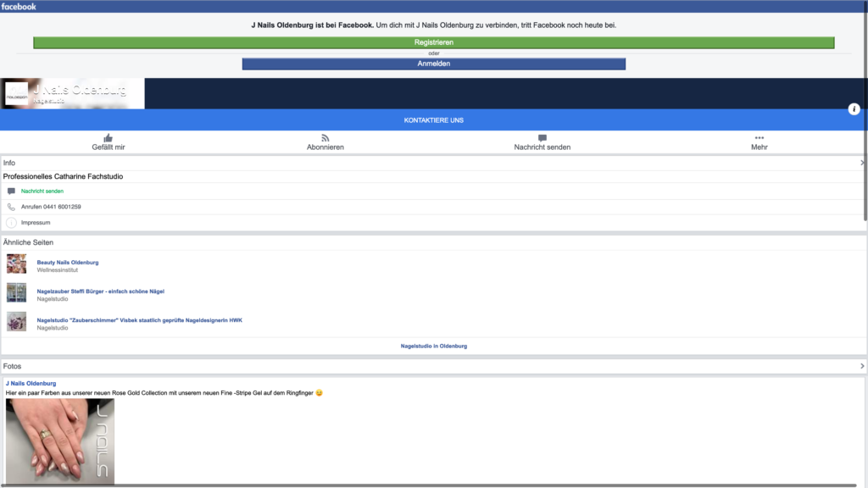Viewport: 868px width, 488px height.
Task: Click the facebook logo in header
Action: pos(19,7)
